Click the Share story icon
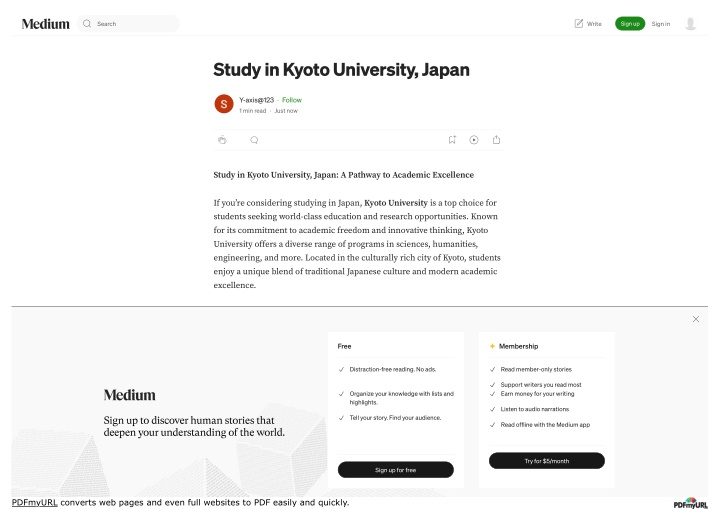This screenshot has height=509, width=720. click(496, 140)
